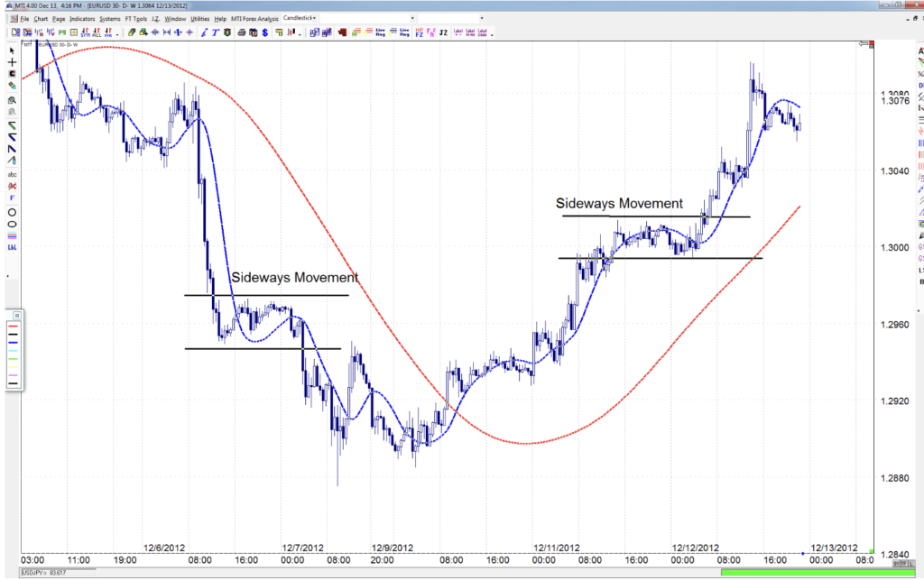Viewport: 924px width, 580px height.
Task: Open the rightmost toolbar dropdown list
Action: tap(483, 17)
